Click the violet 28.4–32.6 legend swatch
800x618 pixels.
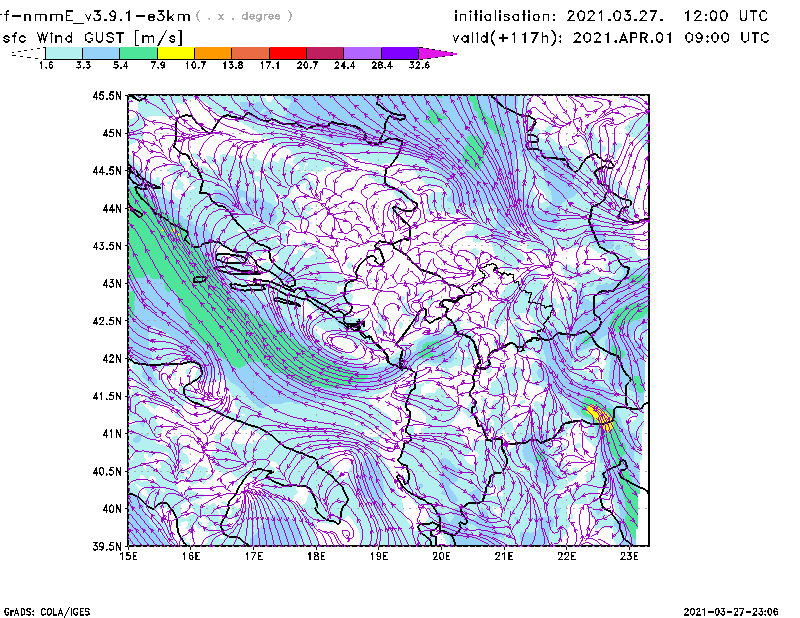click(x=400, y=53)
